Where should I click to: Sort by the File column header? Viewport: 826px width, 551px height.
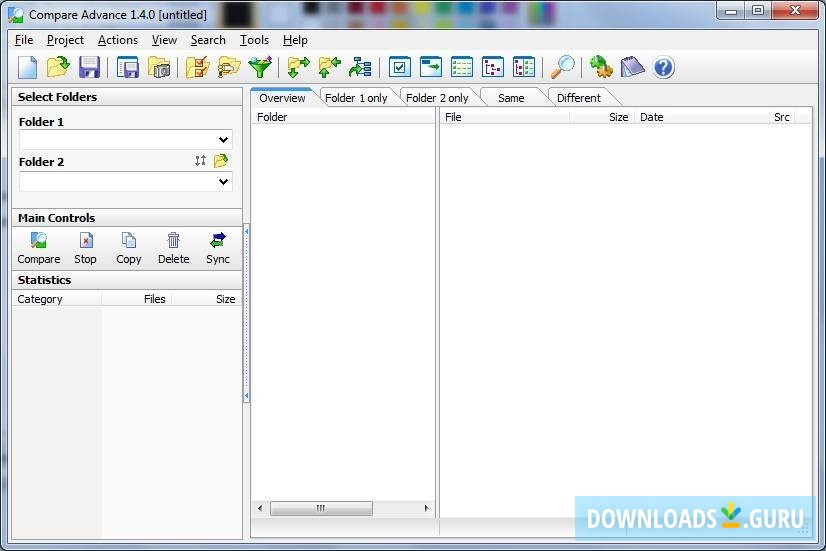pos(505,117)
